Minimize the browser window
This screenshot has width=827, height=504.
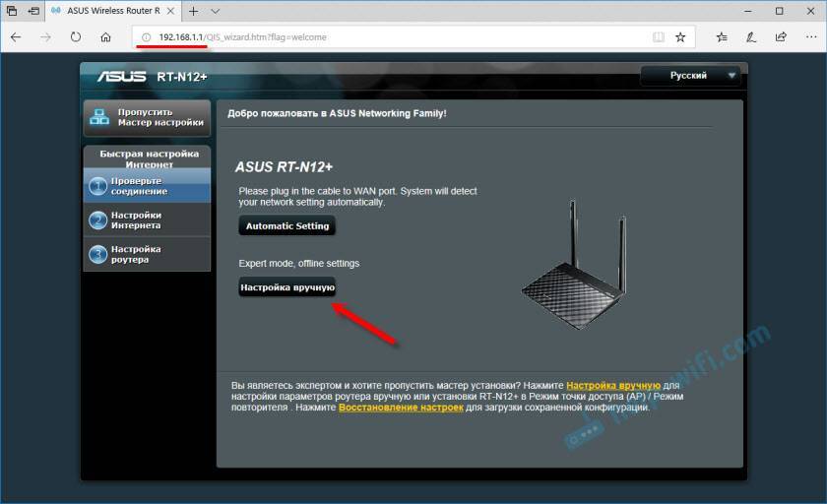[x=748, y=11]
